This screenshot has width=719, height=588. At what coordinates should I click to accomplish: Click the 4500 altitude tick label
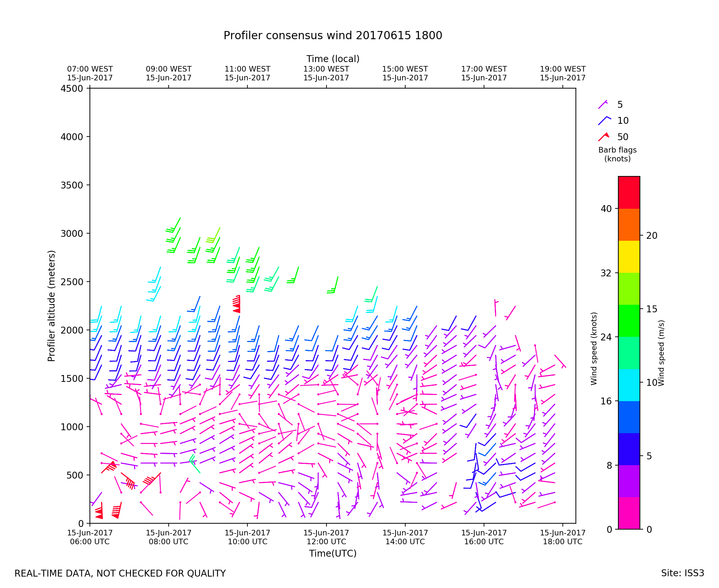pos(72,89)
